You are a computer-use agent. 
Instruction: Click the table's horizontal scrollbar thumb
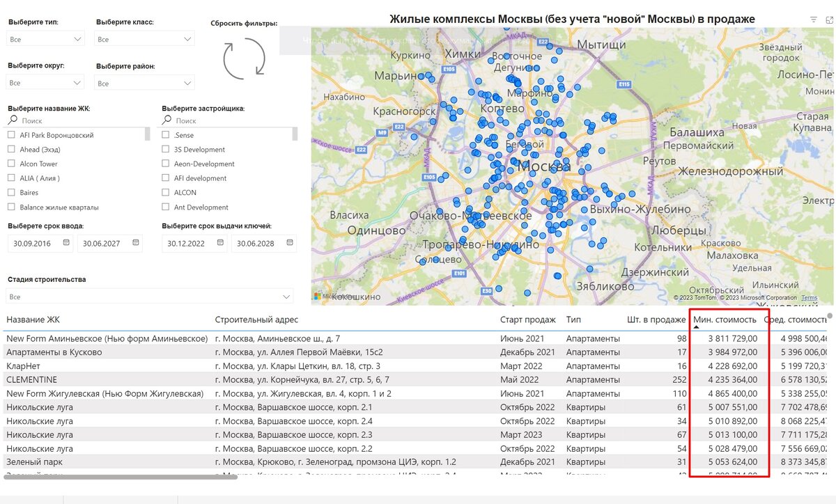(121, 477)
